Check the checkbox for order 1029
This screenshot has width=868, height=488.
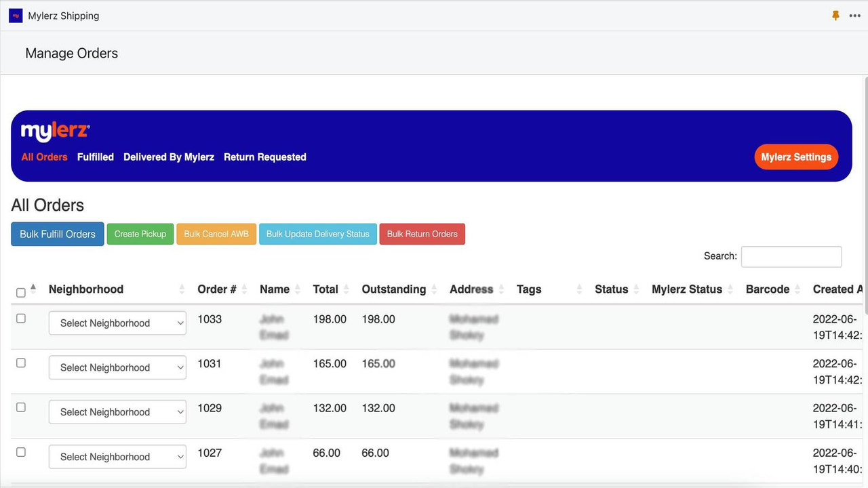pos(20,407)
